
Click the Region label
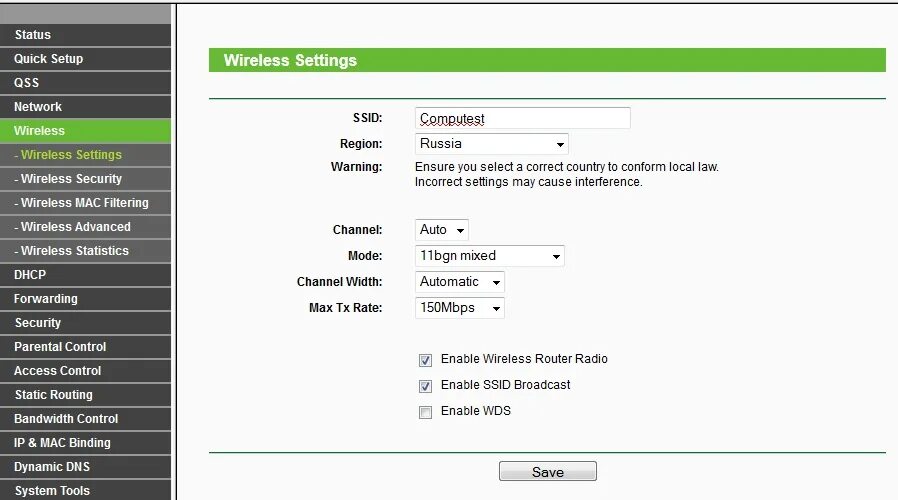pos(361,144)
